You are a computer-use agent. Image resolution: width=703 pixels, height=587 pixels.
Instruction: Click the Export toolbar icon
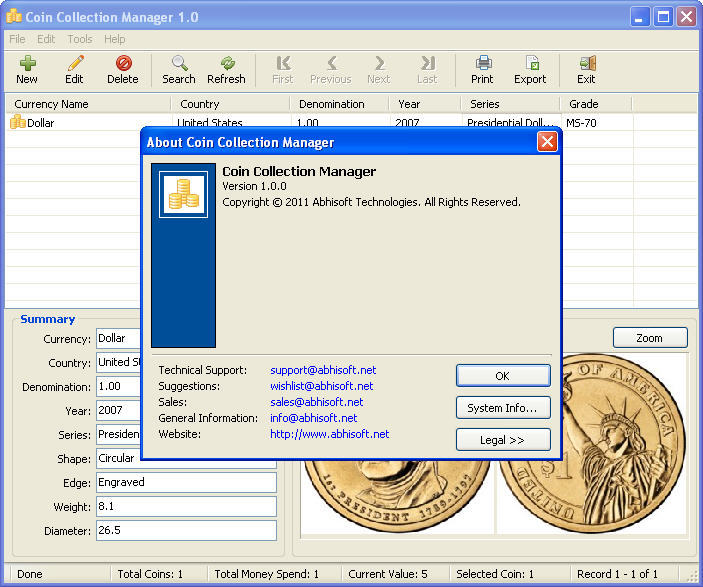pyautogui.click(x=532, y=63)
